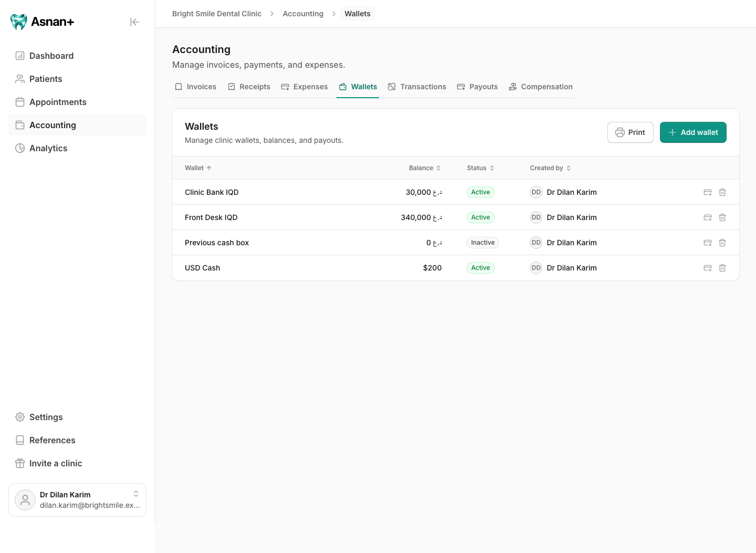The height and width of the screenshot is (553, 756).
Task: Click the Wallets breadcrumb item
Action: tap(358, 14)
